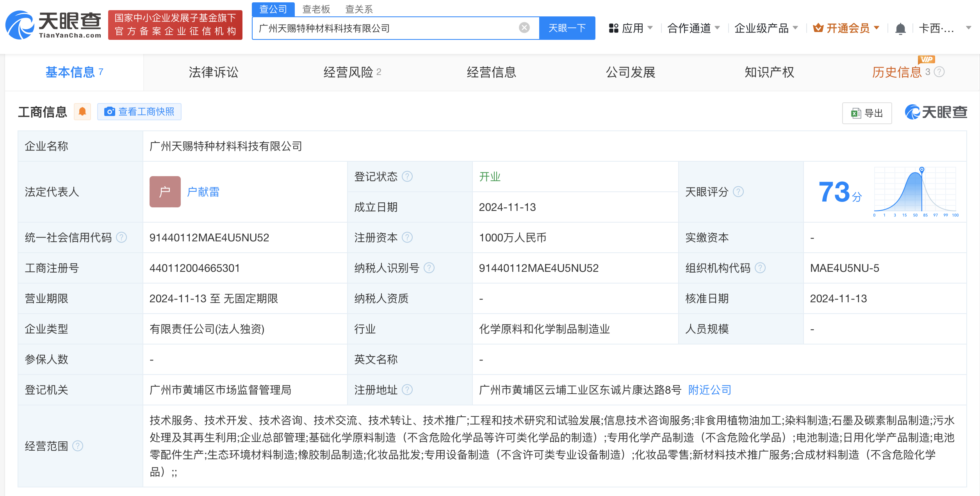Image resolution: width=980 pixels, height=496 pixels.
Task: Click the 天眼一下 search button
Action: coord(567,28)
